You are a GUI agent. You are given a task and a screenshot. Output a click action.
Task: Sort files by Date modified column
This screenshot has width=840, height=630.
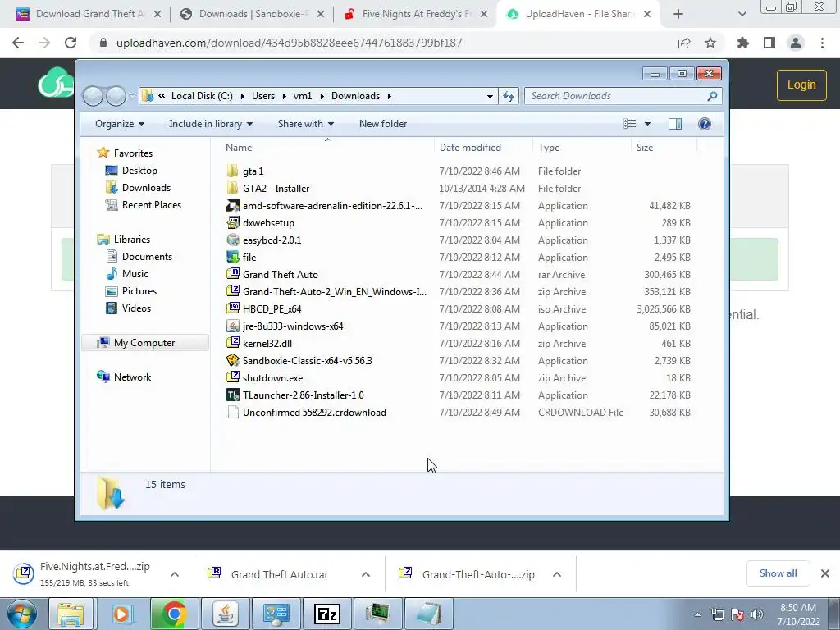pyautogui.click(x=470, y=148)
